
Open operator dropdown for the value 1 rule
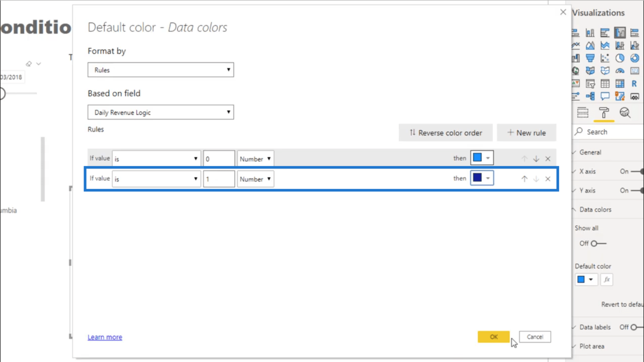[156, 179]
